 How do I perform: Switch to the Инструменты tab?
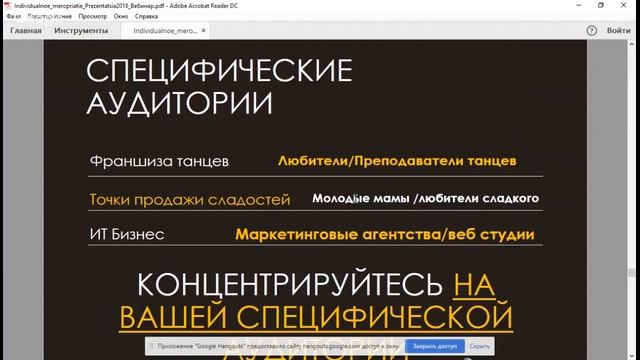pos(81,31)
